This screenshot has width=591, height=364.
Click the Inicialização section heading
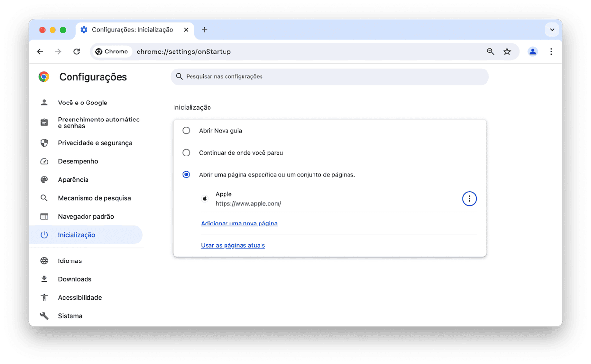coord(192,108)
